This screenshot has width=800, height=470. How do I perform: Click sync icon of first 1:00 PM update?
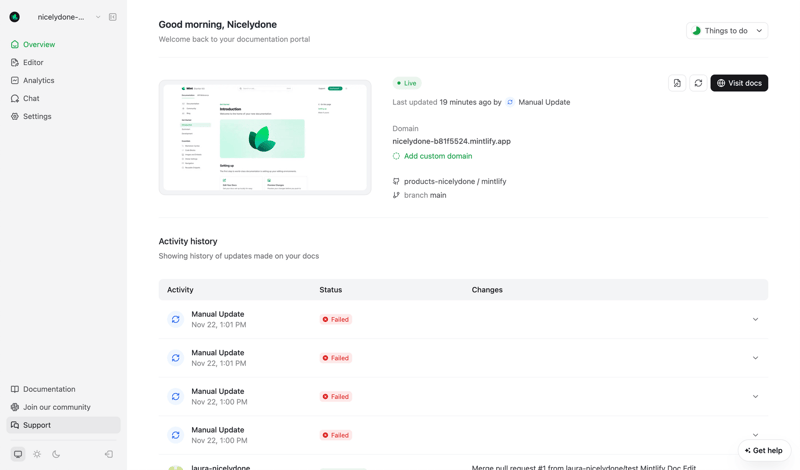176,397
